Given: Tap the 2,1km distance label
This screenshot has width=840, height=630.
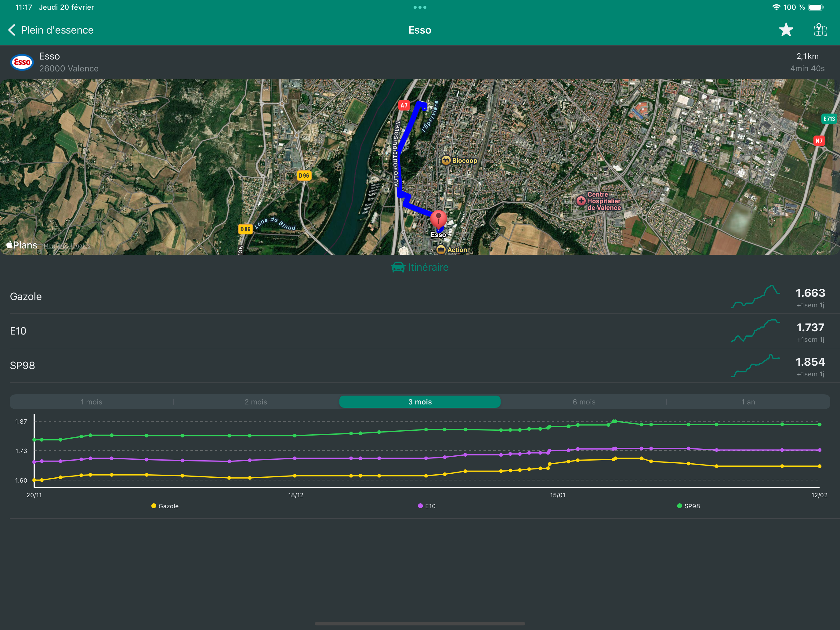Looking at the screenshot, I should click(x=807, y=56).
